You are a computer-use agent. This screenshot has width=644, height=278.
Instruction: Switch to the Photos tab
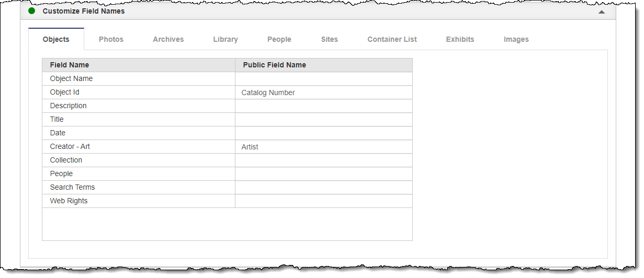coord(111,39)
